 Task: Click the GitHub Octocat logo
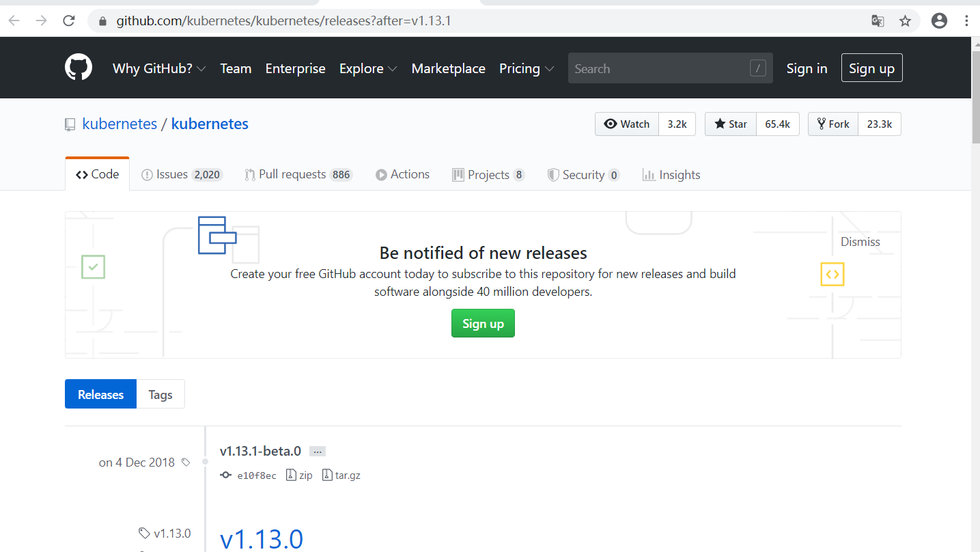coord(79,68)
